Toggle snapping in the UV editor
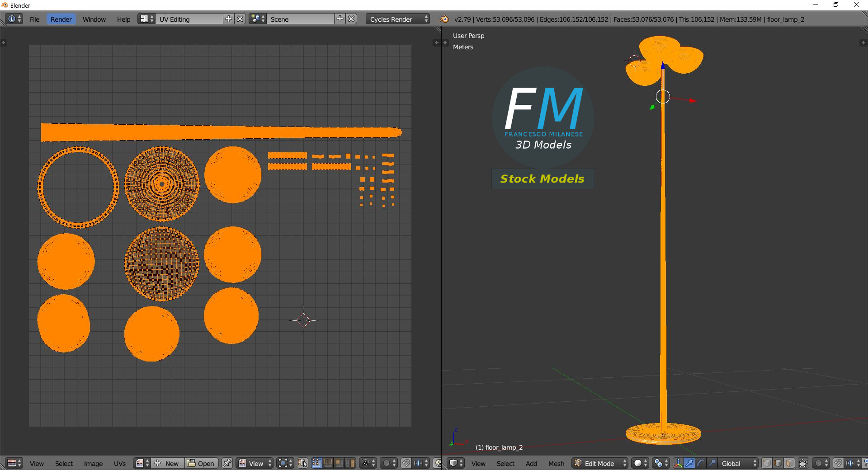The width and height of the screenshot is (868, 470). (x=406, y=463)
